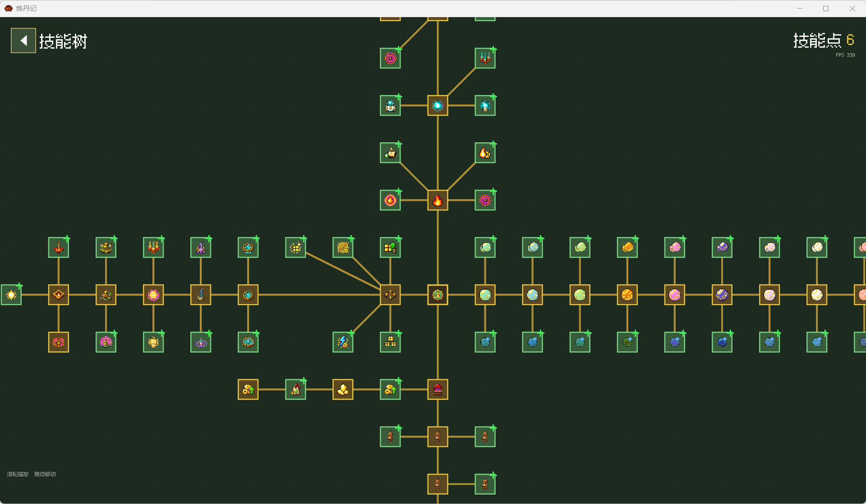Unlock the flame-in-pink-ring node left of the flame
This screenshot has height=504, width=866.
pyautogui.click(x=390, y=200)
